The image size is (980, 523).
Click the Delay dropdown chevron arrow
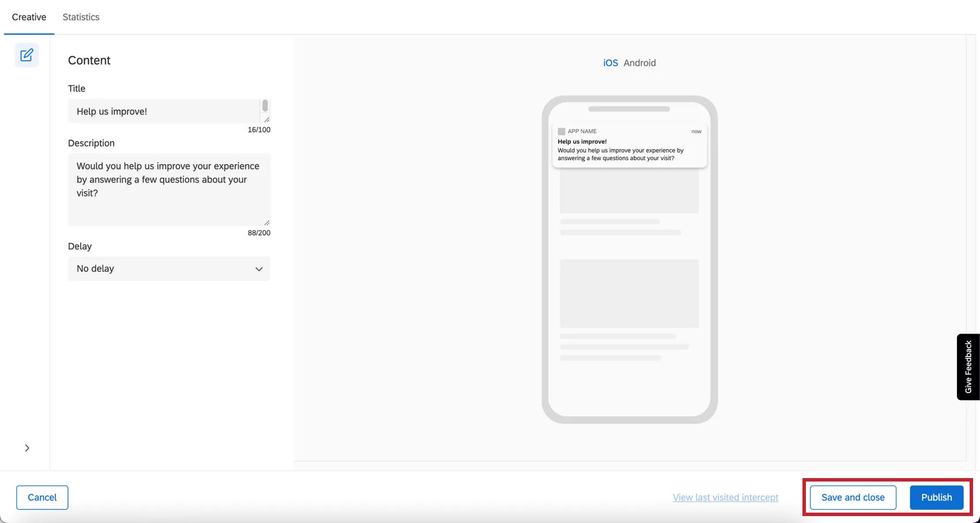(258, 268)
